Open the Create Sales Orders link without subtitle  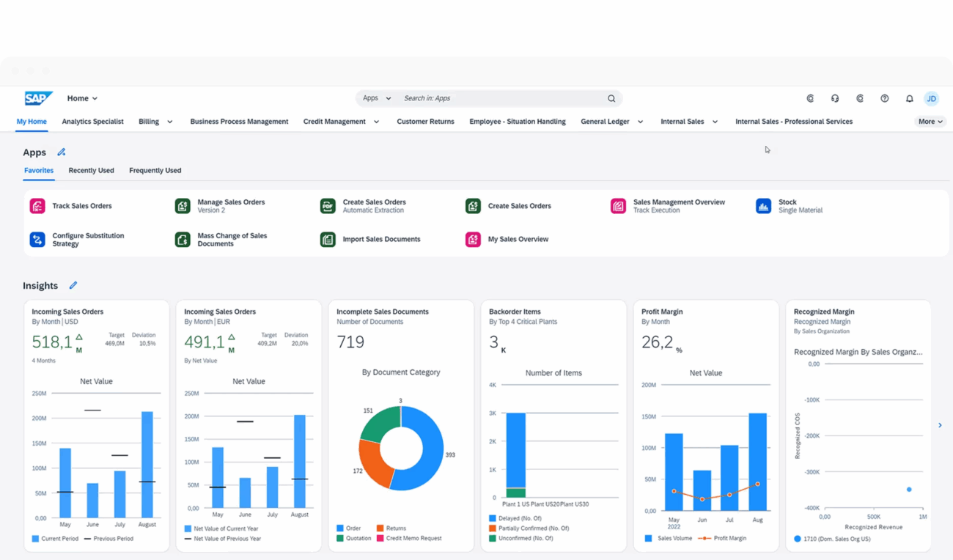[x=519, y=206]
